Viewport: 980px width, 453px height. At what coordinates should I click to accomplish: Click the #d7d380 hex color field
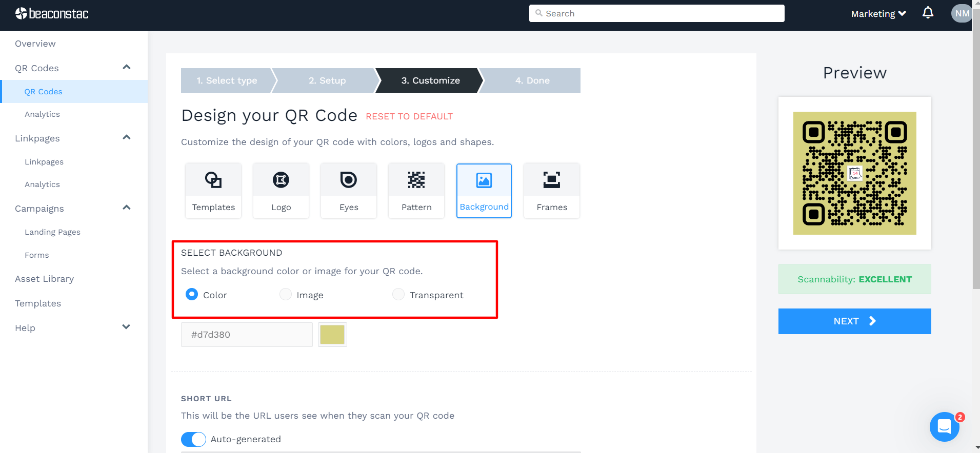tap(247, 335)
